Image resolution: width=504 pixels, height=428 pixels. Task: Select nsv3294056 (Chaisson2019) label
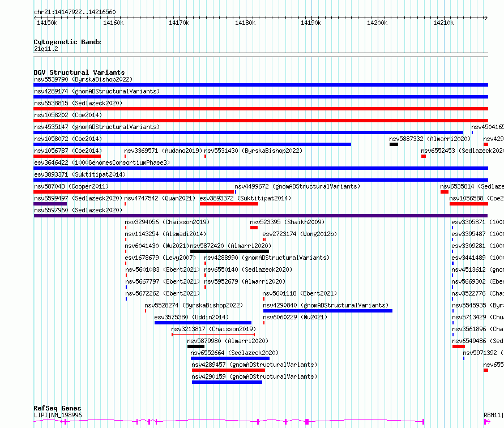click(x=167, y=222)
